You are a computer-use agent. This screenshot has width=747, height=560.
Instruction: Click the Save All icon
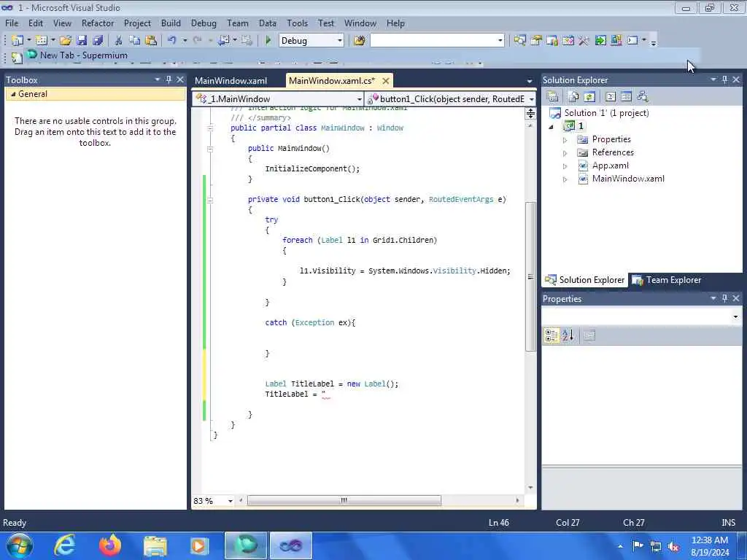98,41
